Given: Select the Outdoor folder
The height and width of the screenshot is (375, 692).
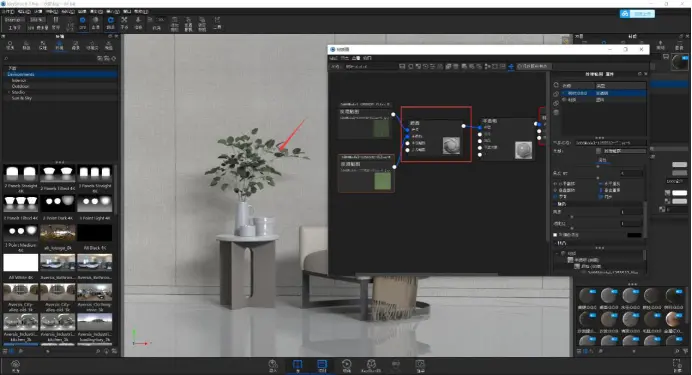Looking at the screenshot, I should pyautogui.click(x=20, y=86).
